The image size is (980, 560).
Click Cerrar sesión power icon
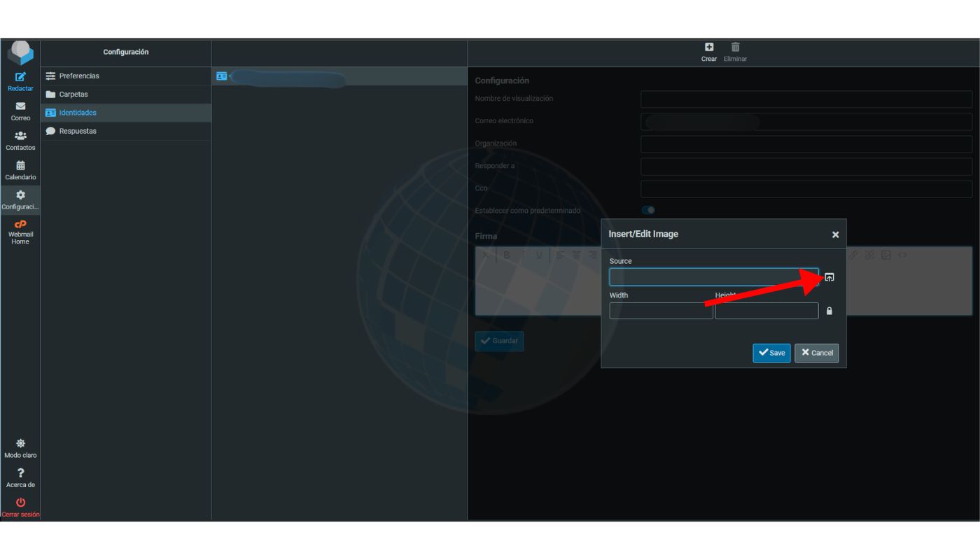(x=20, y=503)
